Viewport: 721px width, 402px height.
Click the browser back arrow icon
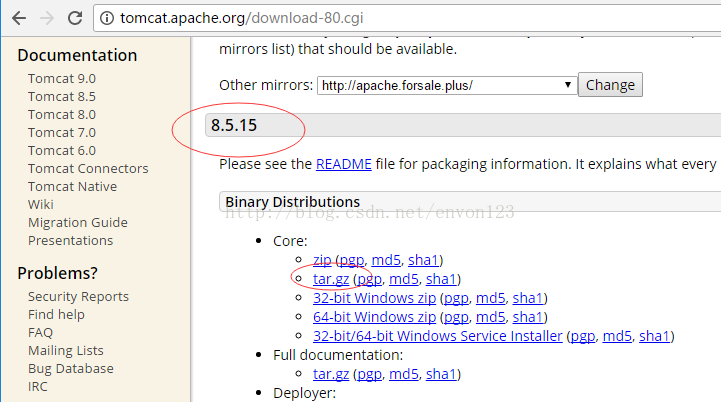(x=19, y=18)
